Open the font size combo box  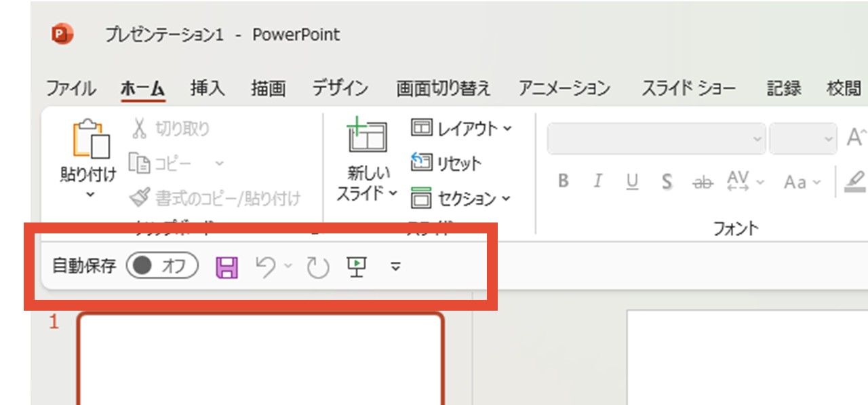point(803,138)
